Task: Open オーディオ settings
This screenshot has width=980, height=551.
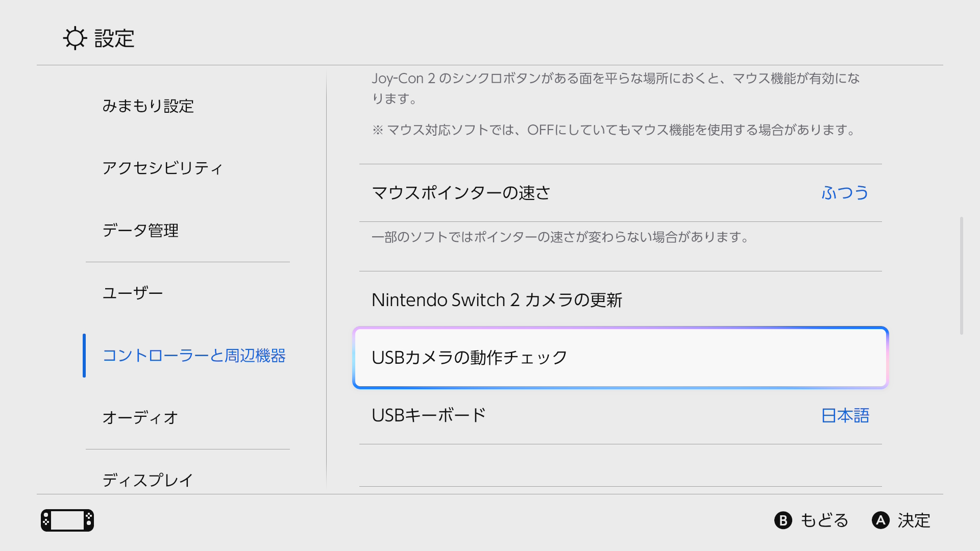Action: click(139, 418)
